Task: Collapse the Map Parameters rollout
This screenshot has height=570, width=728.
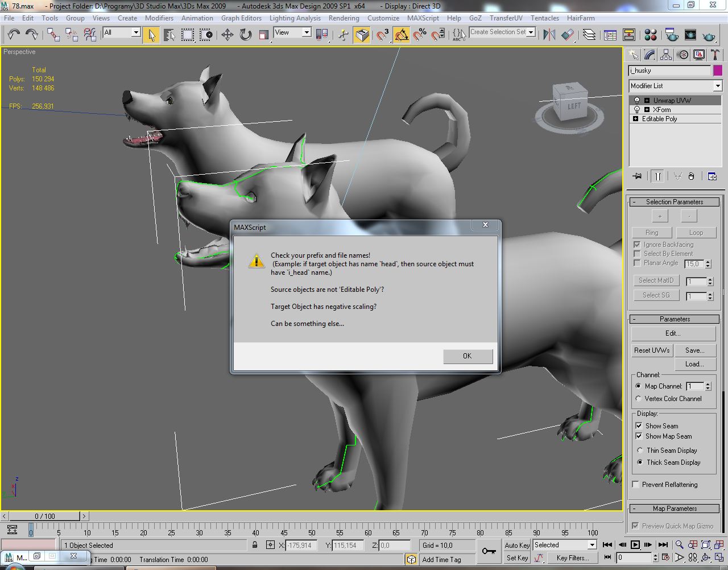Action: (x=675, y=509)
